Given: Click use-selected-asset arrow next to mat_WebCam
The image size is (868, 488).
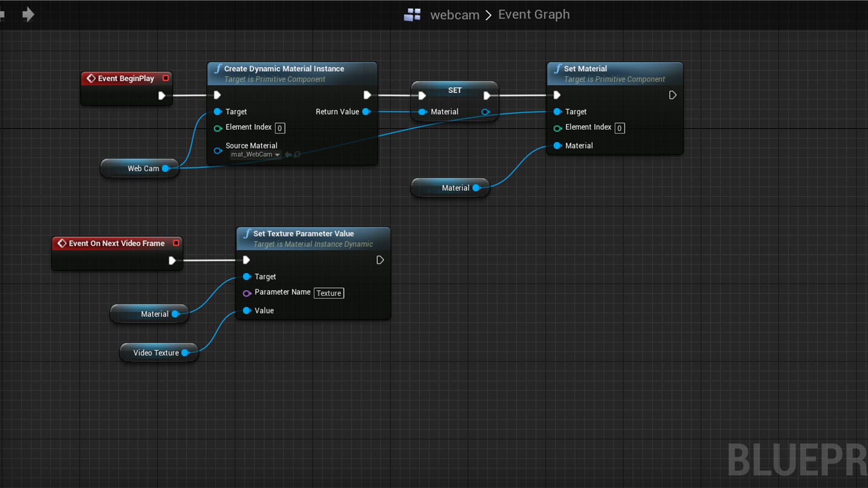Looking at the screenshot, I should [x=288, y=155].
